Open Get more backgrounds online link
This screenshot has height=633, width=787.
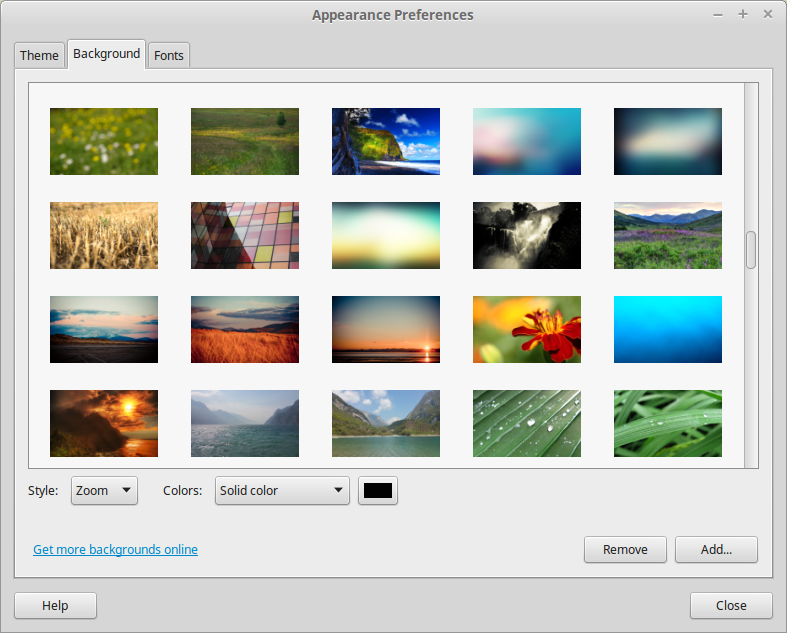pyautogui.click(x=115, y=550)
